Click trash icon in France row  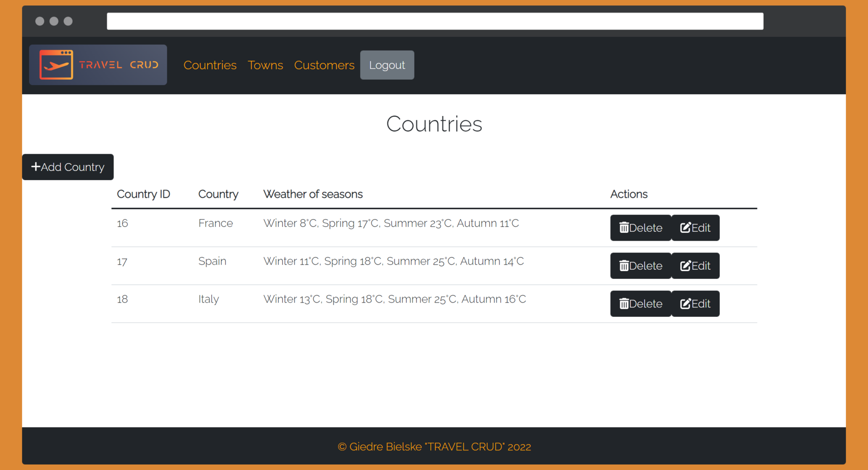tap(624, 228)
